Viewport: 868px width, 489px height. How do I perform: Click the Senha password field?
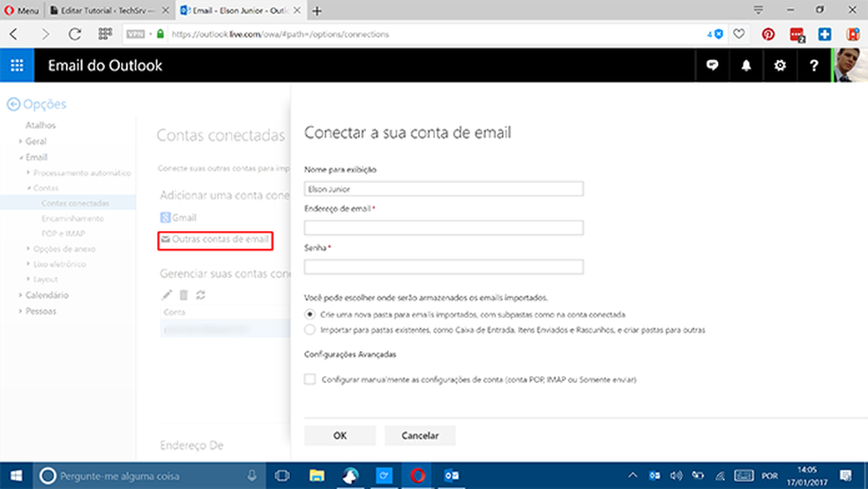click(444, 267)
